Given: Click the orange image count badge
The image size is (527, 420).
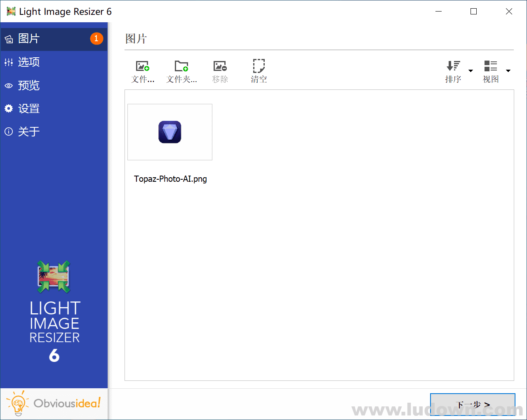Looking at the screenshot, I should pyautogui.click(x=96, y=39).
